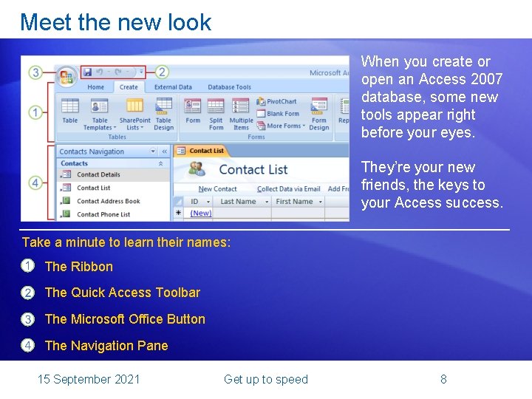Viewport: 532px width, 399px height.
Task: Open the External Data tab
Action: (x=173, y=87)
